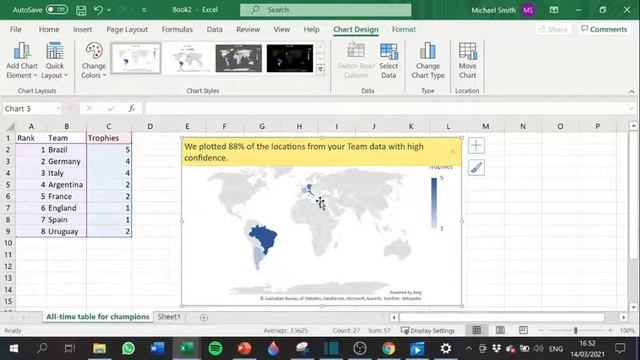Switch to Page Break Preview icon
This screenshot has width=640, height=360.
(523, 330)
